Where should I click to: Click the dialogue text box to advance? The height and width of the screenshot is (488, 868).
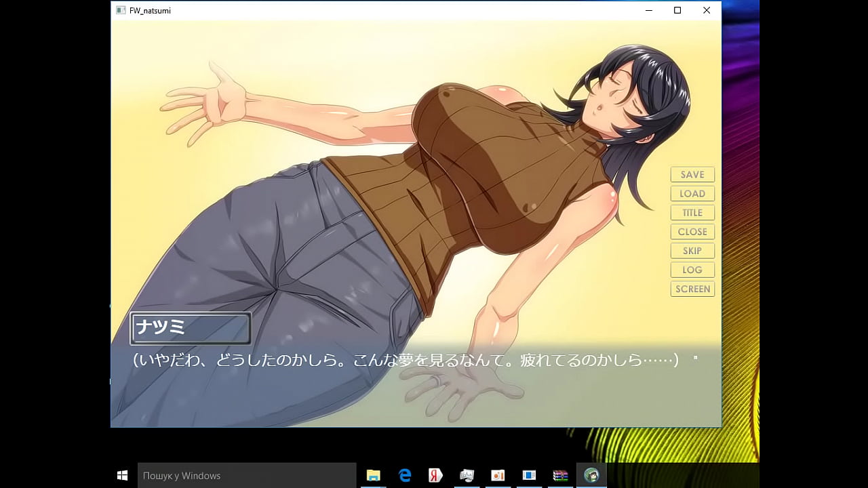pyautogui.click(x=406, y=386)
